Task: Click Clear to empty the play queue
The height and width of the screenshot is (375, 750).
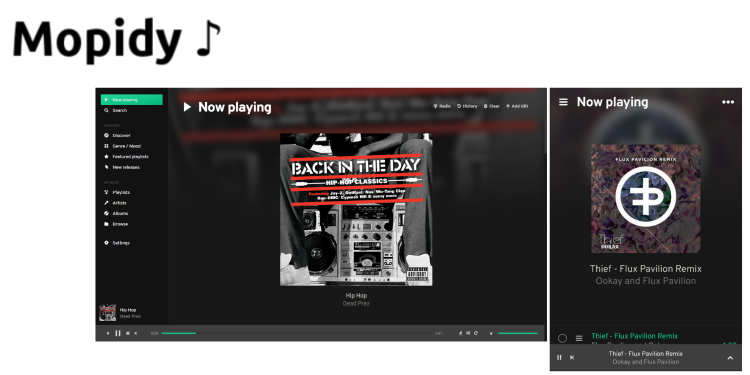Action: (492, 106)
